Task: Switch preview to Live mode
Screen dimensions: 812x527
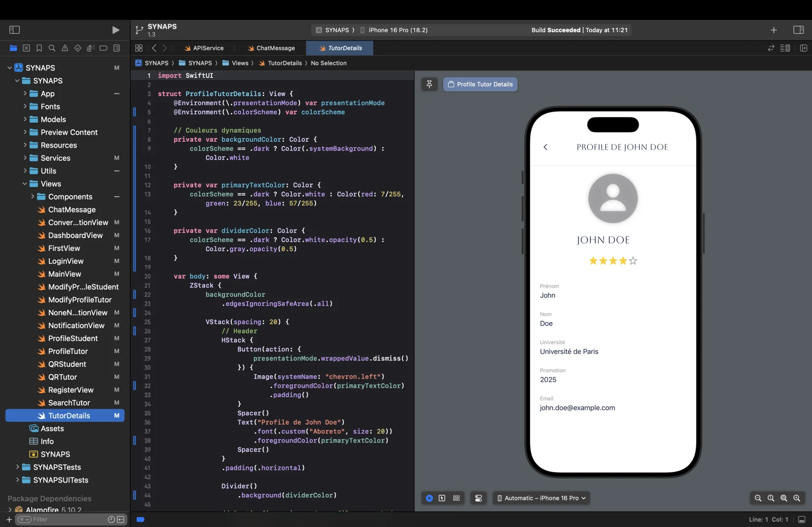Action: pos(429,498)
